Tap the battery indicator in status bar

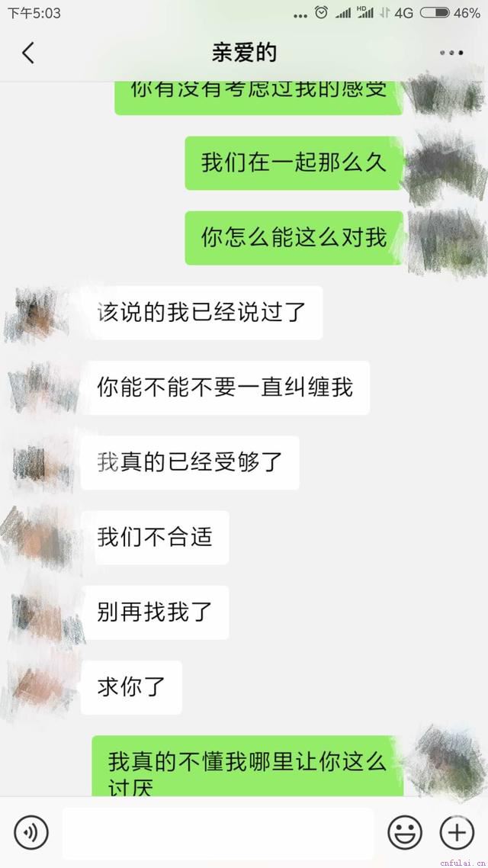coord(435,12)
